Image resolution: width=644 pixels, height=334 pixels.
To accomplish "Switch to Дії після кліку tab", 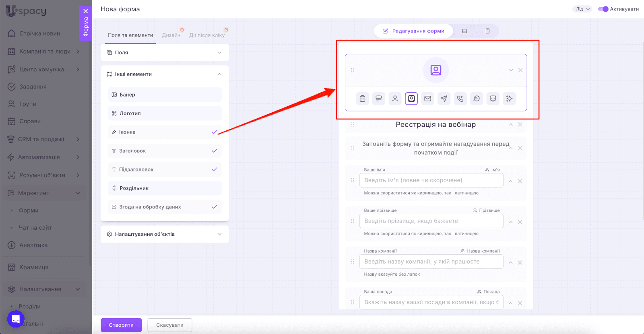I will [x=207, y=35].
